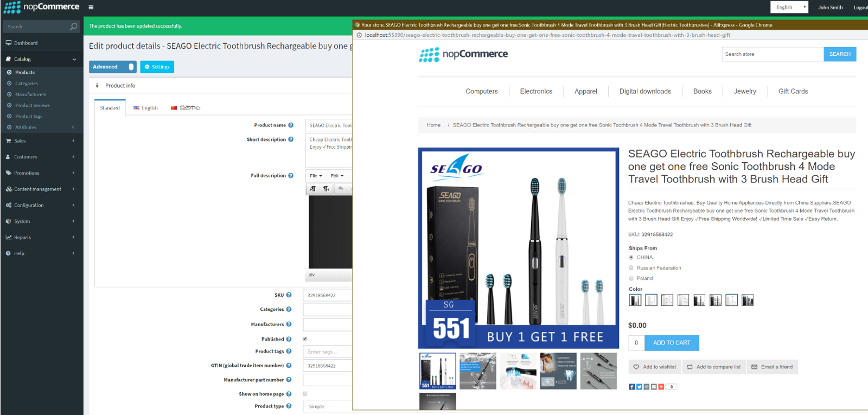The image size is (868, 415).
Task: Select the first product gallery thumbnail
Action: pos(437,371)
